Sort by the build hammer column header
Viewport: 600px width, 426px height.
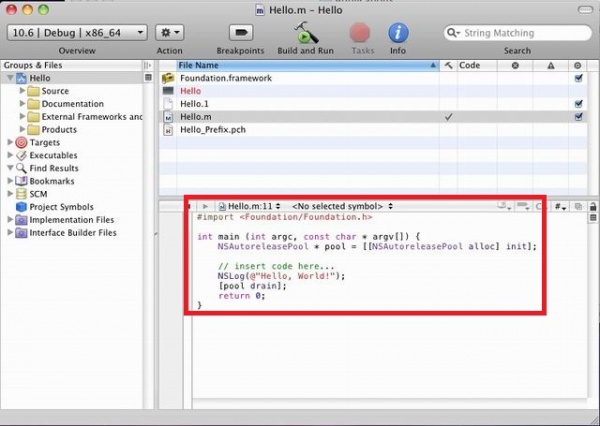point(448,65)
